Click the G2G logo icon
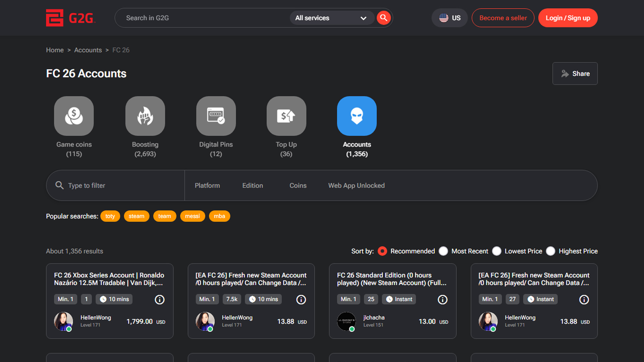 pos(55,18)
